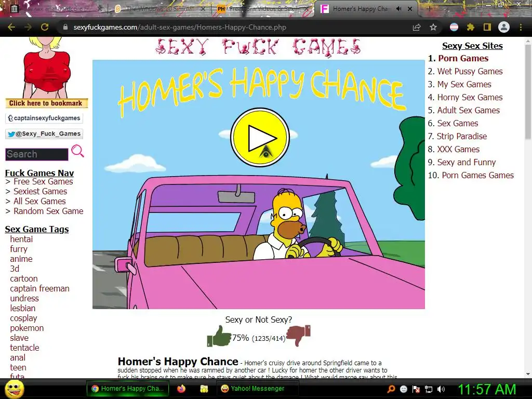Click the orange magnifier tray icon
532x399 pixels.
[x=391, y=389]
